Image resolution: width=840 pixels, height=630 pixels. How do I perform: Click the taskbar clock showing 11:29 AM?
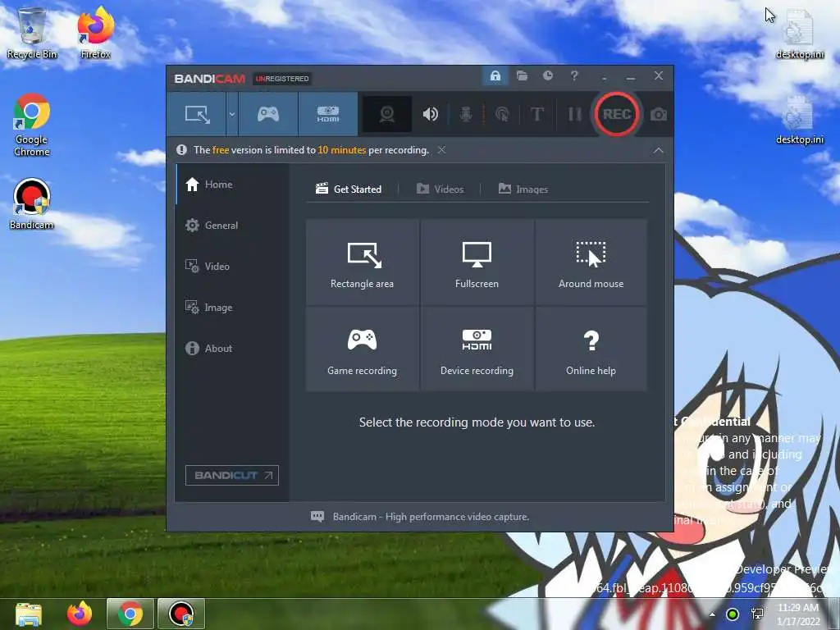tap(798, 614)
